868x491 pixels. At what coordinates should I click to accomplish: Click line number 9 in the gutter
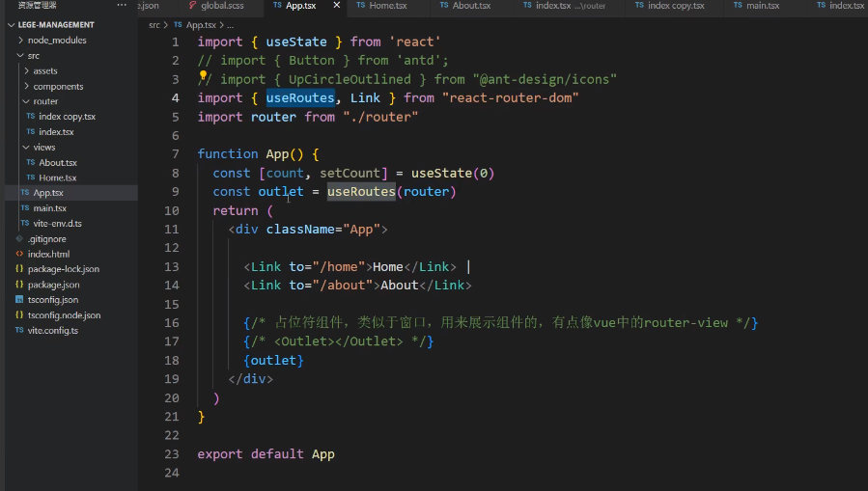pyautogui.click(x=175, y=192)
